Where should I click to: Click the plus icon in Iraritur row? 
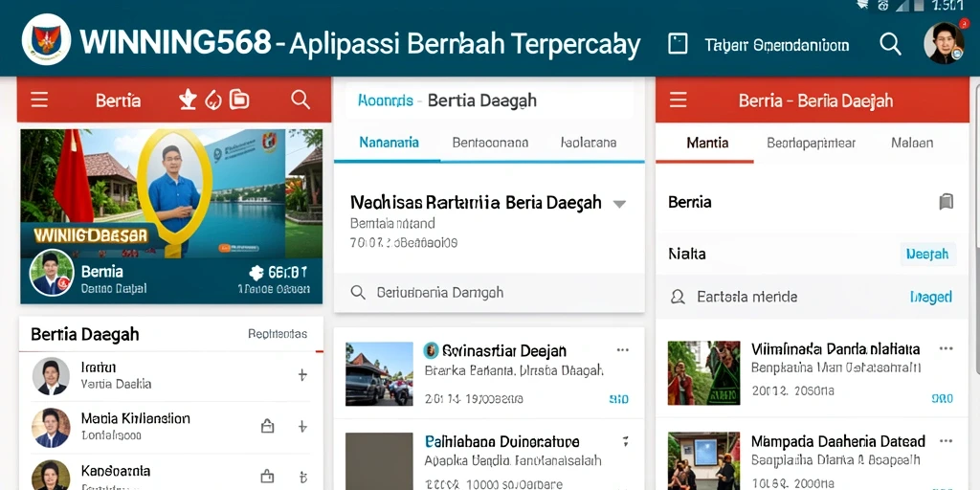click(x=301, y=375)
